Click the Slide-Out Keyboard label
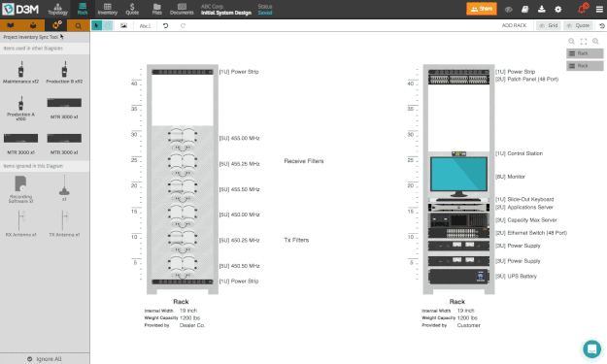The height and width of the screenshot is (364, 607). (524, 200)
